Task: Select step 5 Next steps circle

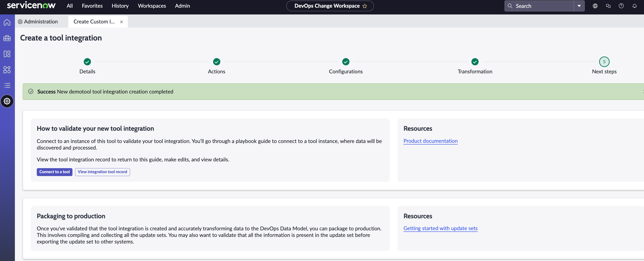Action: pos(604,62)
